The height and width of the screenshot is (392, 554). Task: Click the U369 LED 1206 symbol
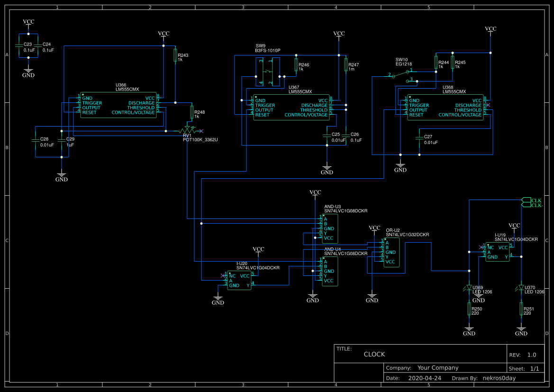(469, 287)
